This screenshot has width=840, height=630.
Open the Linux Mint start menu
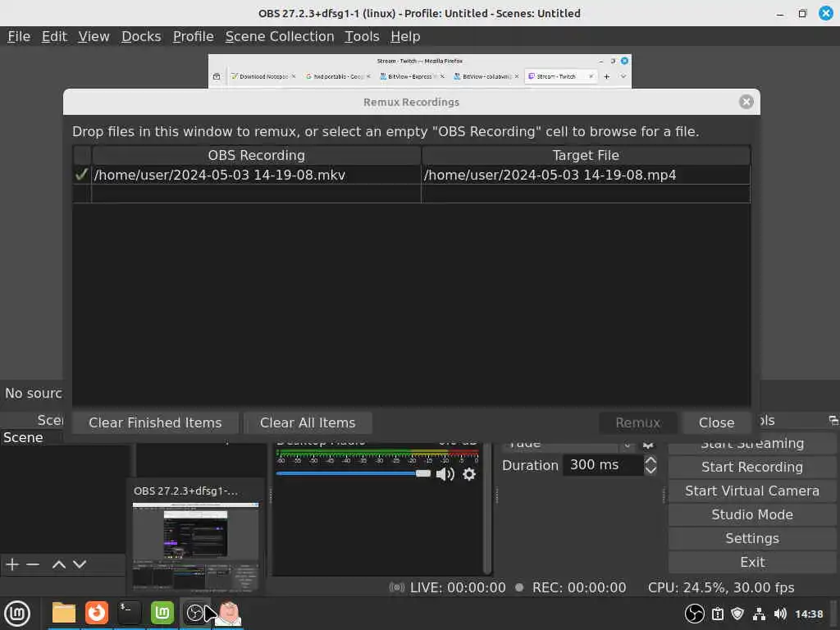tap(17, 614)
